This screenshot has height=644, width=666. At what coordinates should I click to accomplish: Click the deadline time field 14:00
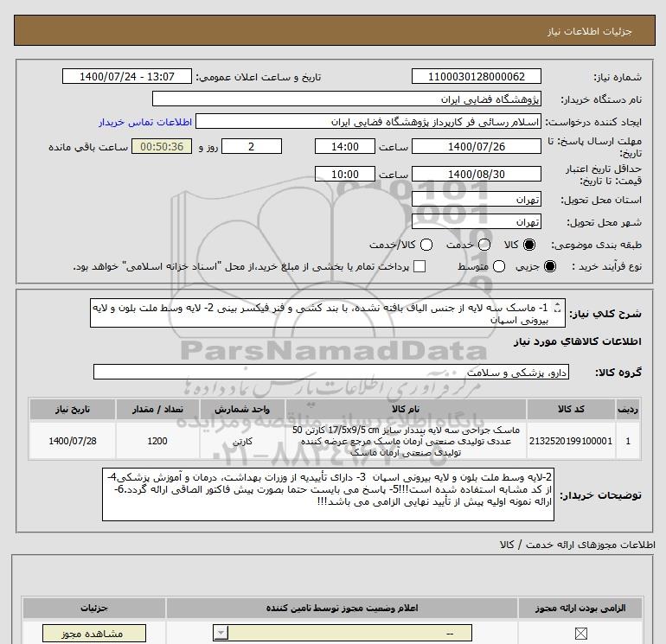tap(345, 146)
